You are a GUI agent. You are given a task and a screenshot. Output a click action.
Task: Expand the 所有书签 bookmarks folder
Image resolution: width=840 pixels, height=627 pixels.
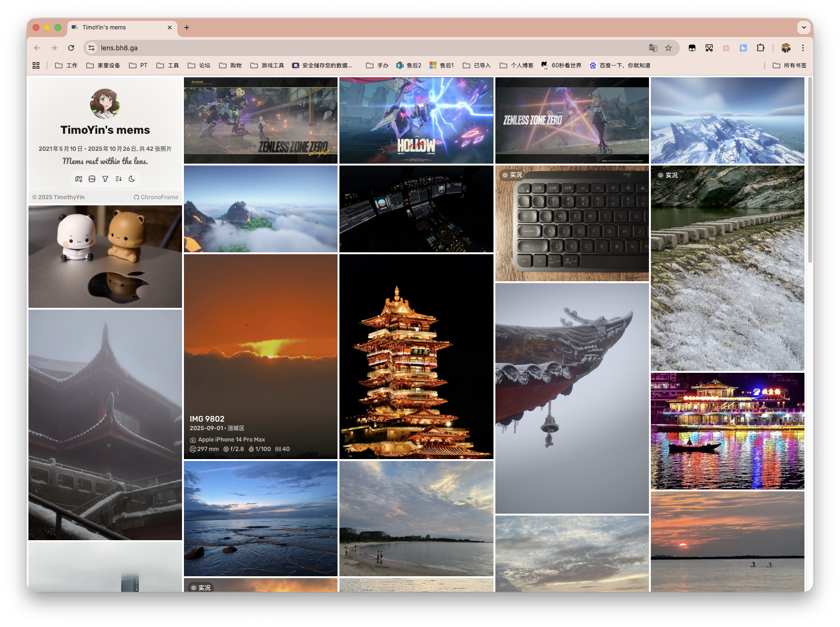(789, 65)
